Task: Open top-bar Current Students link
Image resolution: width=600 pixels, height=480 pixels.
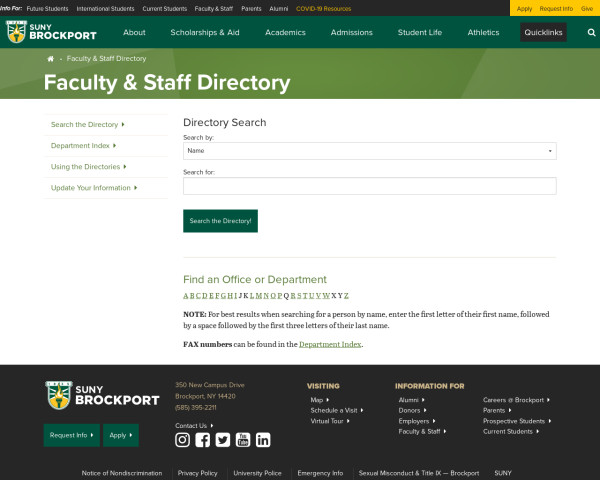Action: (165, 8)
